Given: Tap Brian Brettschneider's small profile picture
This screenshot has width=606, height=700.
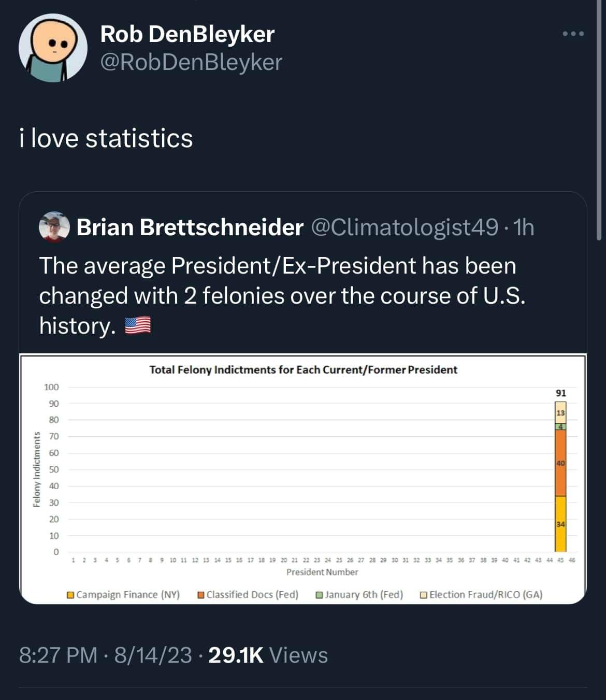Looking at the screenshot, I should coord(54,227).
